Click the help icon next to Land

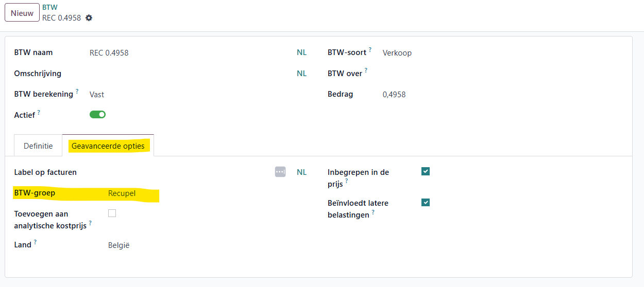click(35, 242)
